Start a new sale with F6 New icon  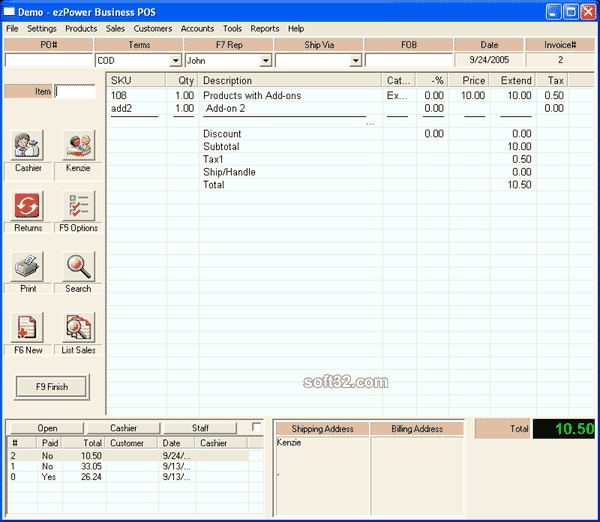[x=27, y=327]
